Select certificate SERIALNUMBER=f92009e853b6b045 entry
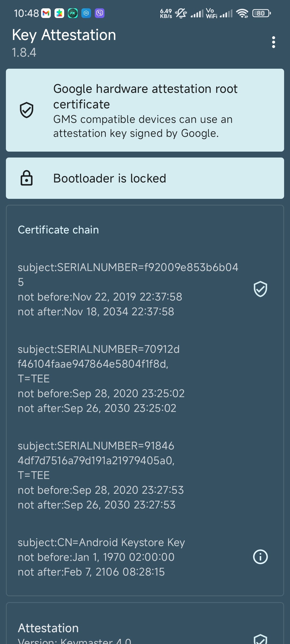This screenshot has width=290, height=644. tap(145, 289)
